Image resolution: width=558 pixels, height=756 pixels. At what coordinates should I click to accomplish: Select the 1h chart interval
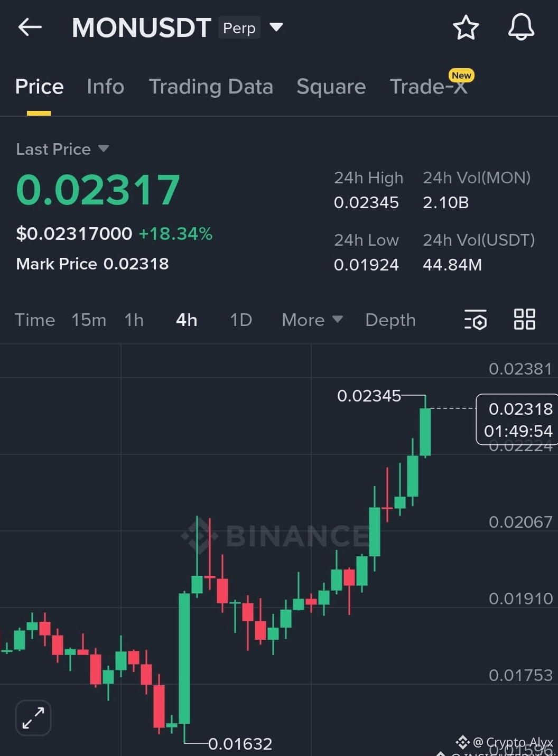[x=134, y=320]
